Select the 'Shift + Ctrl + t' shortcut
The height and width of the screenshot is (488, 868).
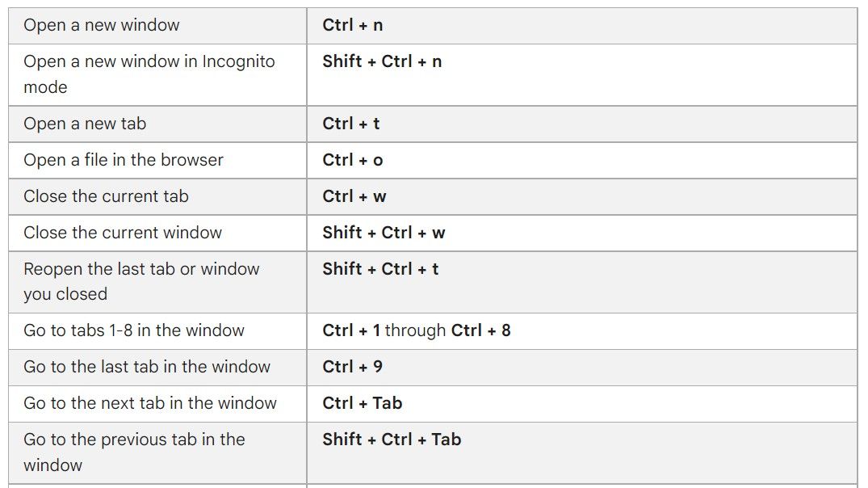click(x=380, y=269)
